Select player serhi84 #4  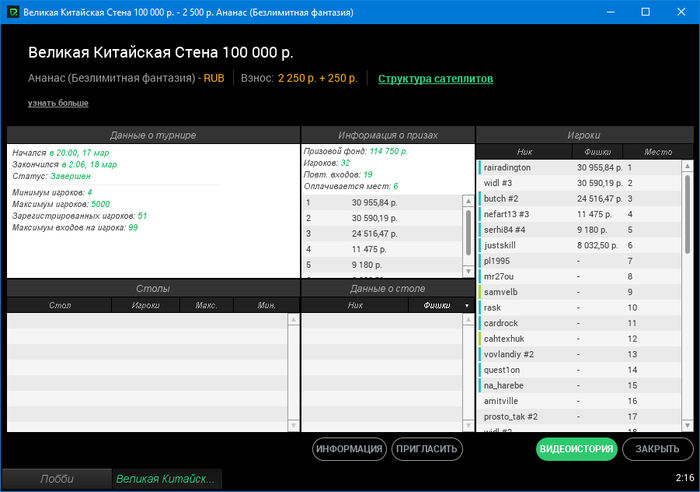click(x=579, y=230)
